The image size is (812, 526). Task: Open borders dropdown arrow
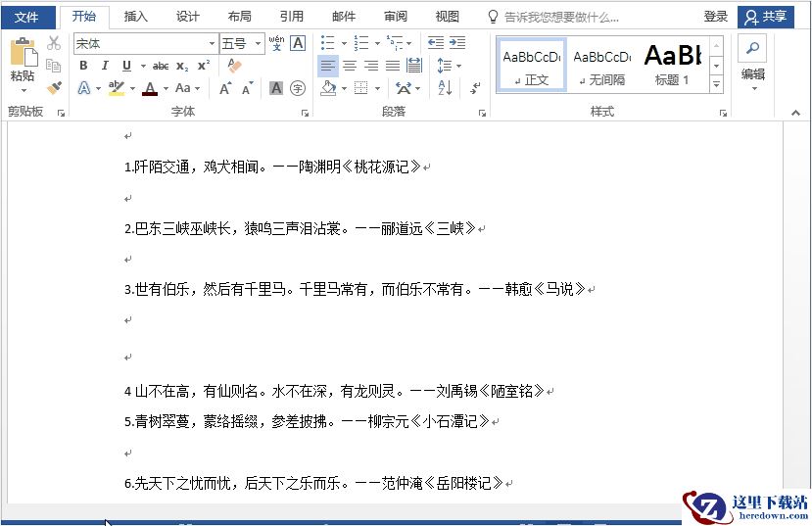tap(377, 88)
